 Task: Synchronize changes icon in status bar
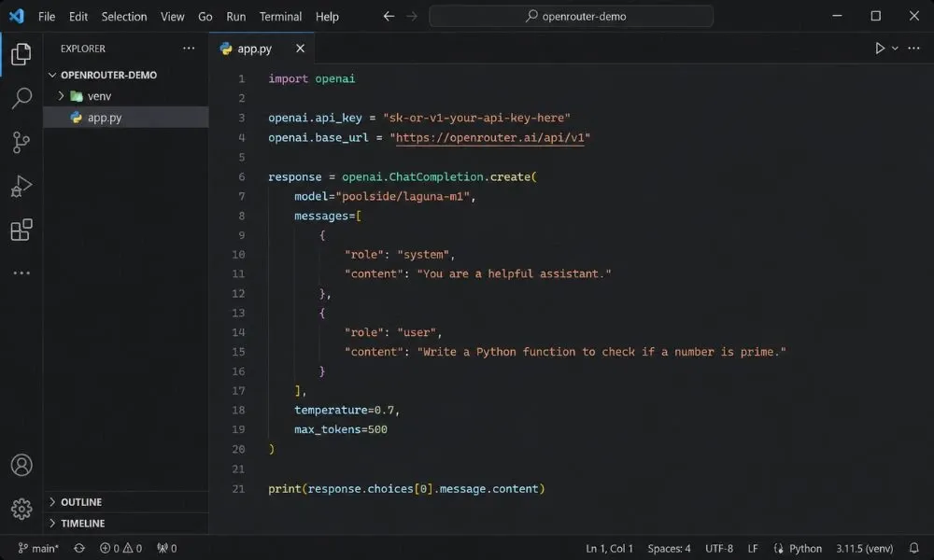pyautogui.click(x=79, y=548)
